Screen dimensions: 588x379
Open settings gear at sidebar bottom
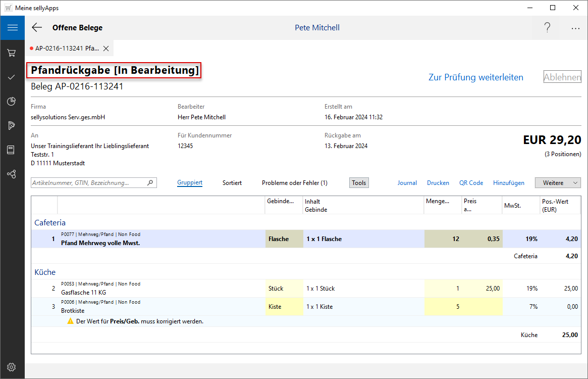click(12, 367)
